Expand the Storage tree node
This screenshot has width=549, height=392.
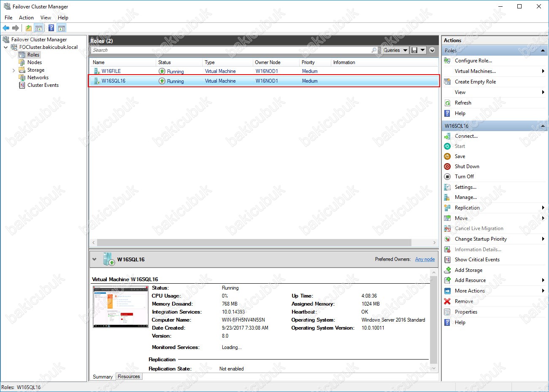(x=14, y=70)
